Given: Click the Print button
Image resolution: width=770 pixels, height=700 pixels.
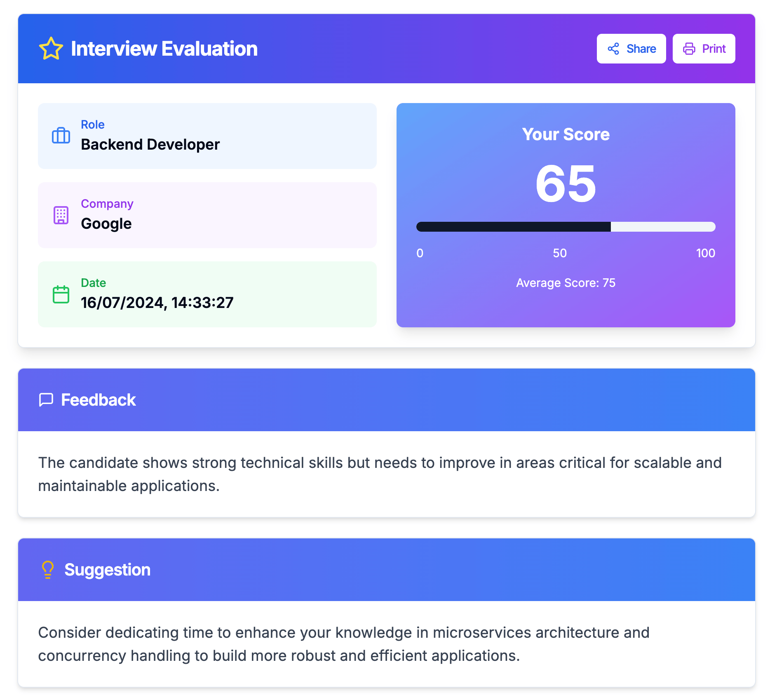Looking at the screenshot, I should click(x=704, y=49).
